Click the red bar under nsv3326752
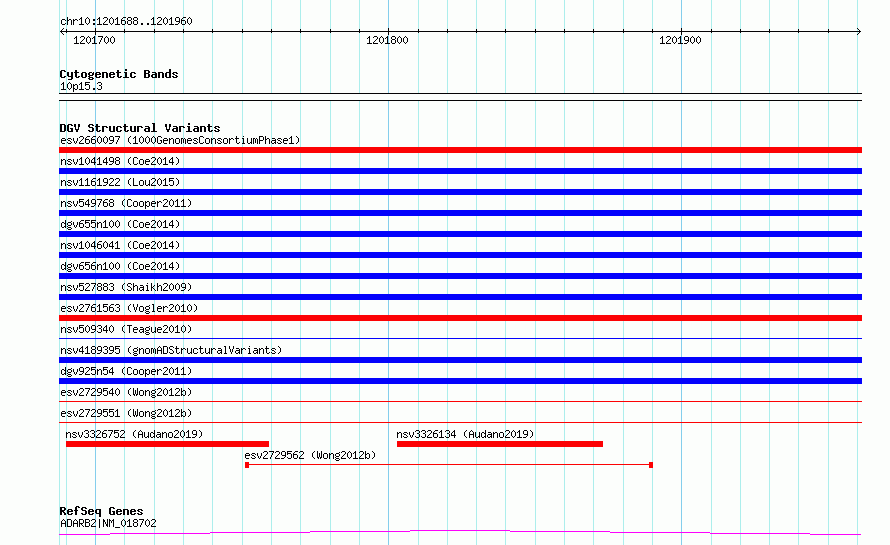This screenshot has height=545, width=890. point(167,444)
